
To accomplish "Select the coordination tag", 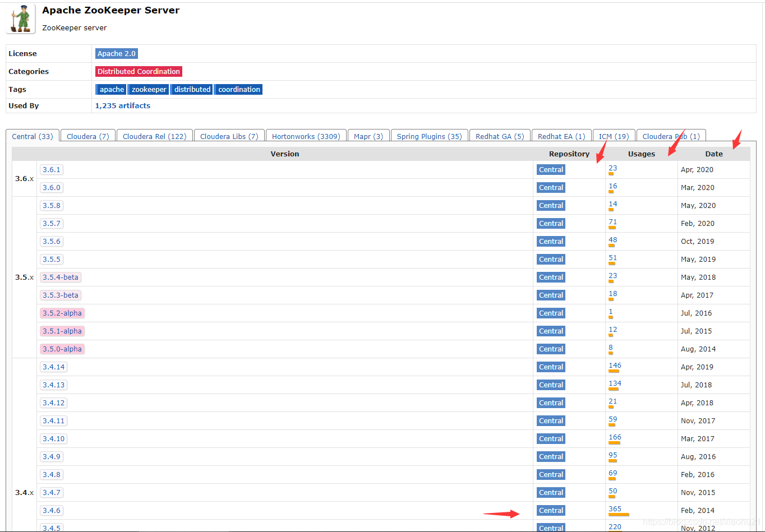I will [x=239, y=89].
